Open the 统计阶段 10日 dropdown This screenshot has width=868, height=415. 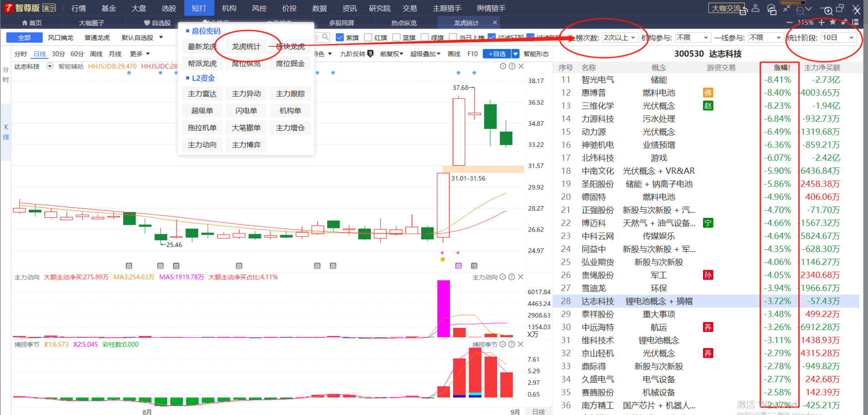pyautogui.click(x=838, y=38)
